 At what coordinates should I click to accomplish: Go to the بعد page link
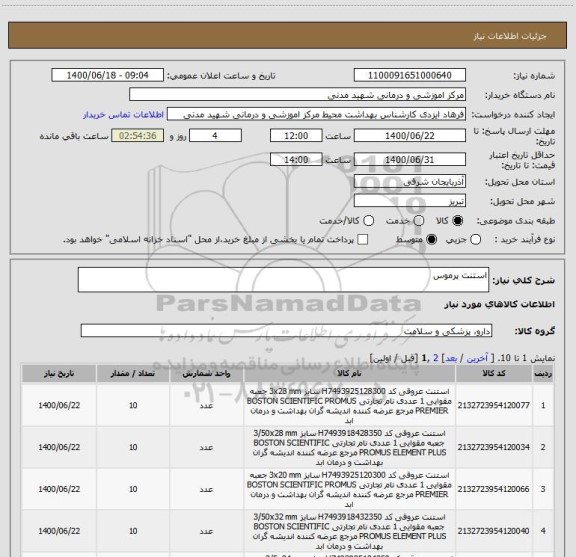[451, 358]
